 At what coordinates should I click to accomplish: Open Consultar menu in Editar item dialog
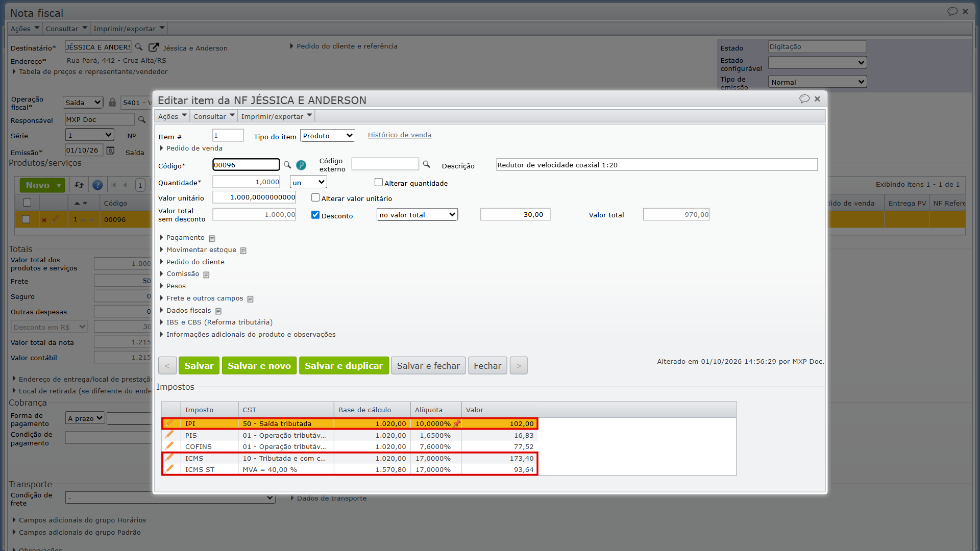click(x=213, y=116)
